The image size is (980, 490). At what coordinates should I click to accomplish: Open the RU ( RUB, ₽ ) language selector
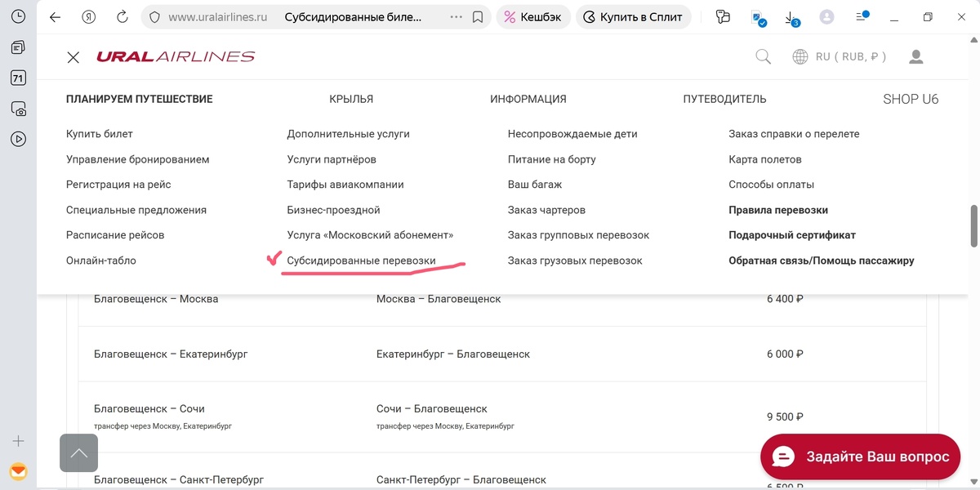[x=841, y=56]
